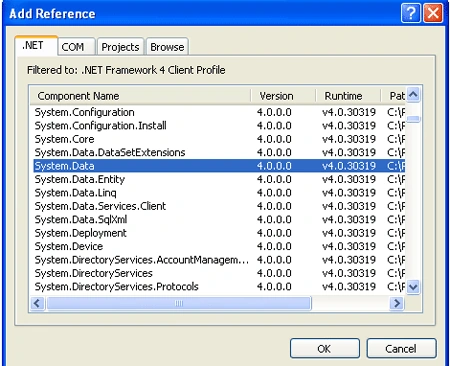Click the help question mark button
Viewport: 450px width, 366px height.
411,13
